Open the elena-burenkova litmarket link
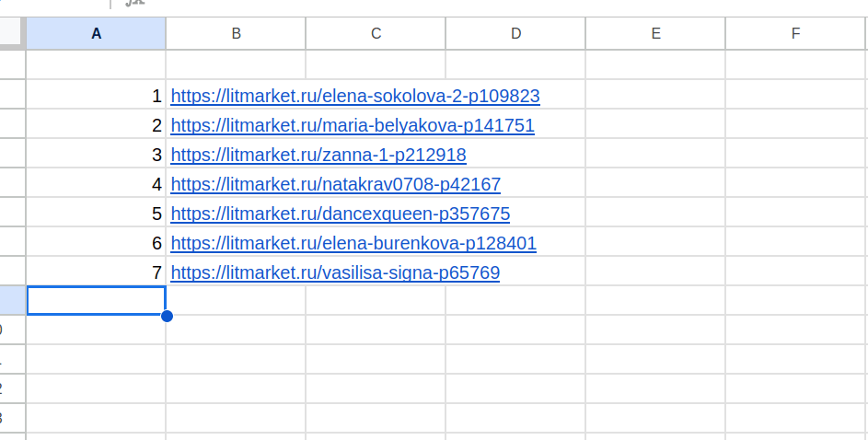The height and width of the screenshot is (440, 868). 353,243
